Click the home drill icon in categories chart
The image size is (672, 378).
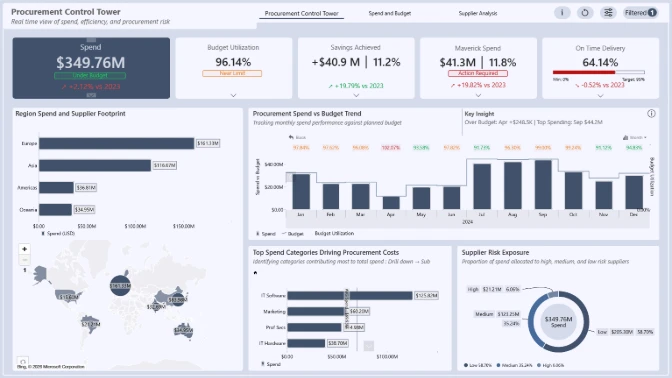click(x=255, y=273)
